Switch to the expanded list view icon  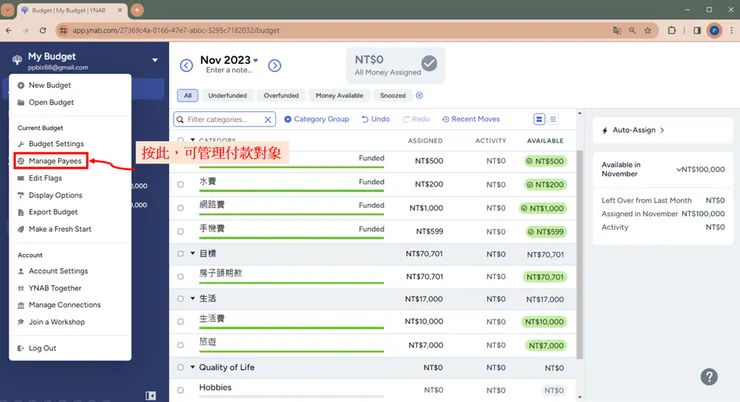pyautogui.click(x=539, y=119)
